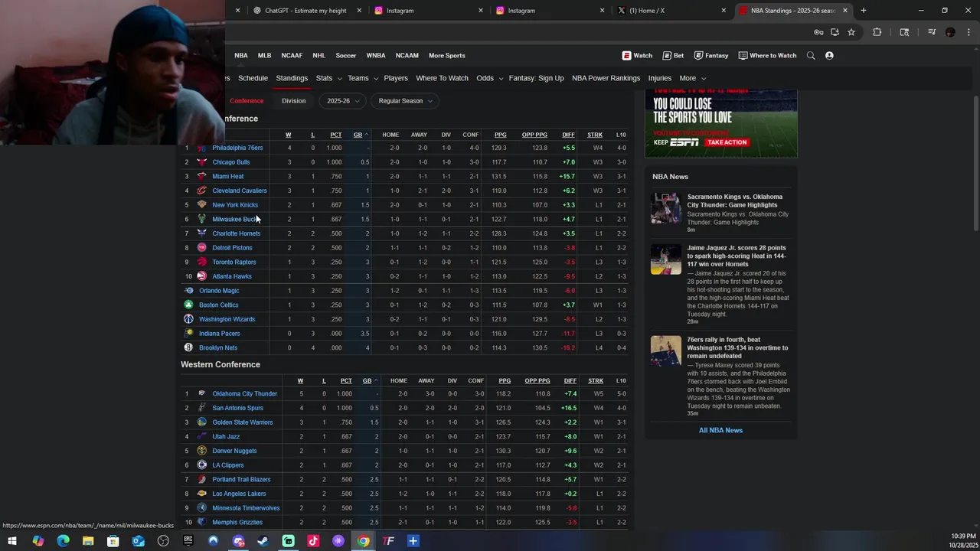Viewport: 980px width, 551px height.
Task: Open NBA Power Rankings page
Action: [x=606, y=78]
